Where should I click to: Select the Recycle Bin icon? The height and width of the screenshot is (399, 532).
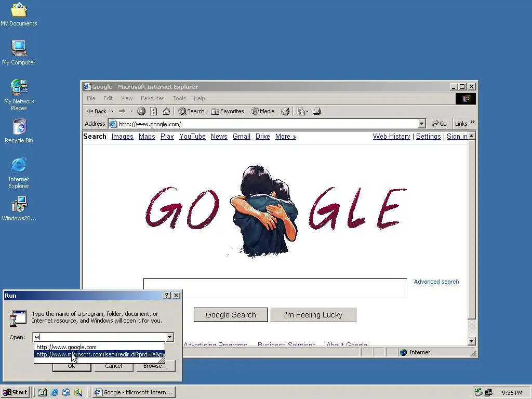[x=19, y=131]
